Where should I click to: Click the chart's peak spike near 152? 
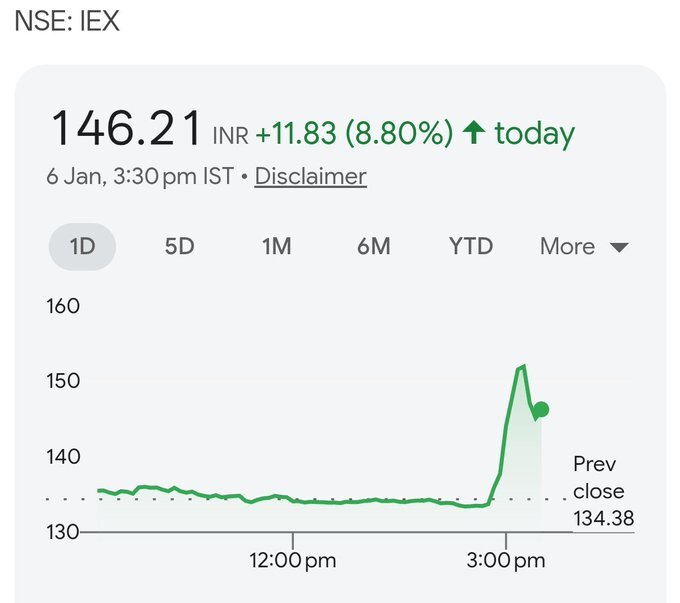pyautogui.click(x=521, y=368)
